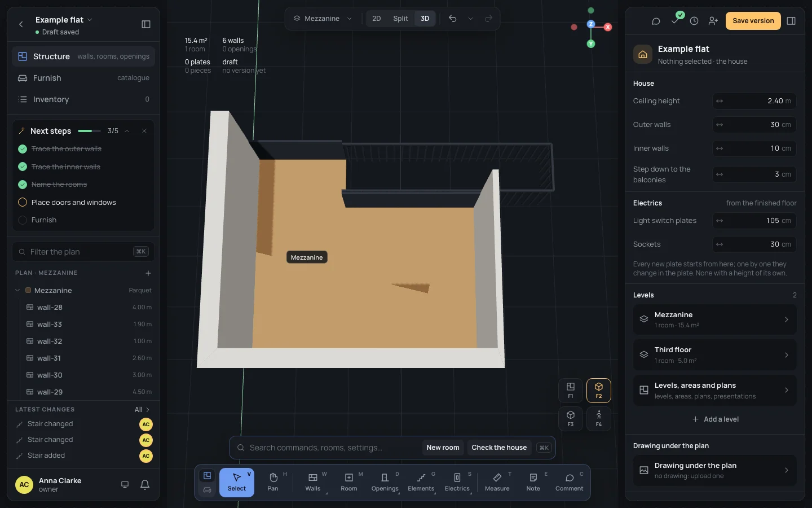This screenshot has height=508, width=812.
Task: Add a Note with the Note tool
Action: click(x=533, y=483)
